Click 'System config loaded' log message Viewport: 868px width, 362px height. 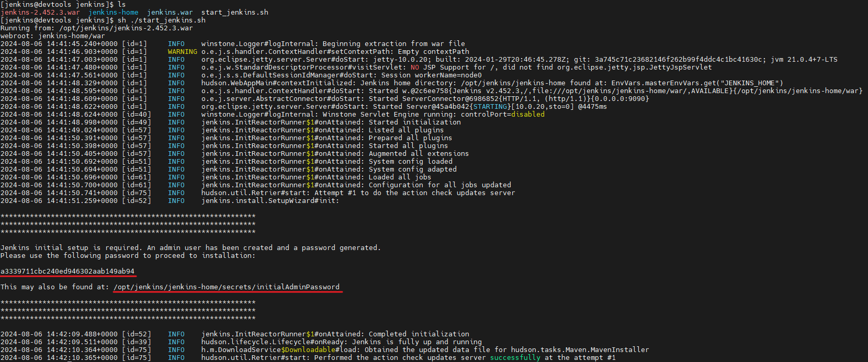411,161
